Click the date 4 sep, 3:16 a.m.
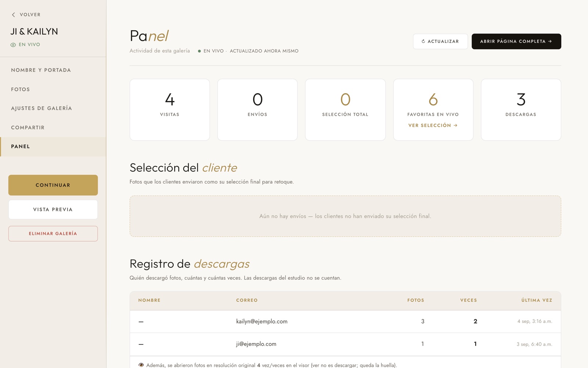588x368 pixels. [535, 321]
